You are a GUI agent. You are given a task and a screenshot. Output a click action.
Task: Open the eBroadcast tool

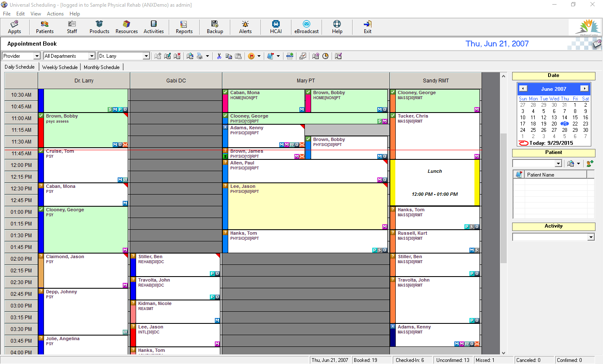point(307,27)
